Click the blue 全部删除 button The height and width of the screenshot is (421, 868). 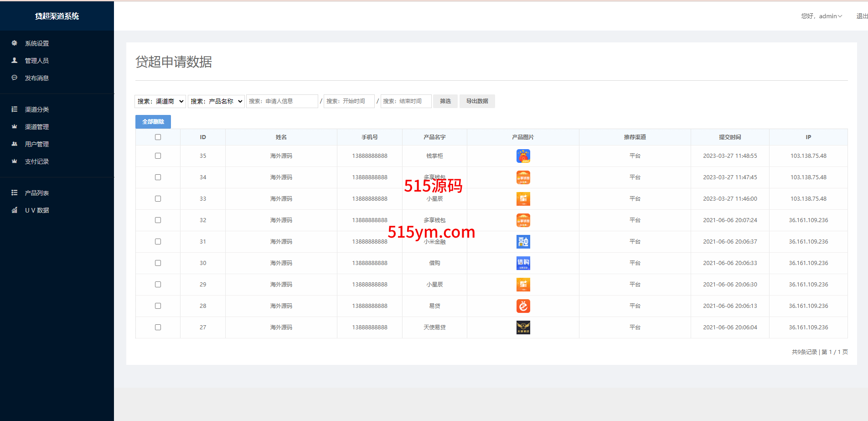(x=153, y=122)
